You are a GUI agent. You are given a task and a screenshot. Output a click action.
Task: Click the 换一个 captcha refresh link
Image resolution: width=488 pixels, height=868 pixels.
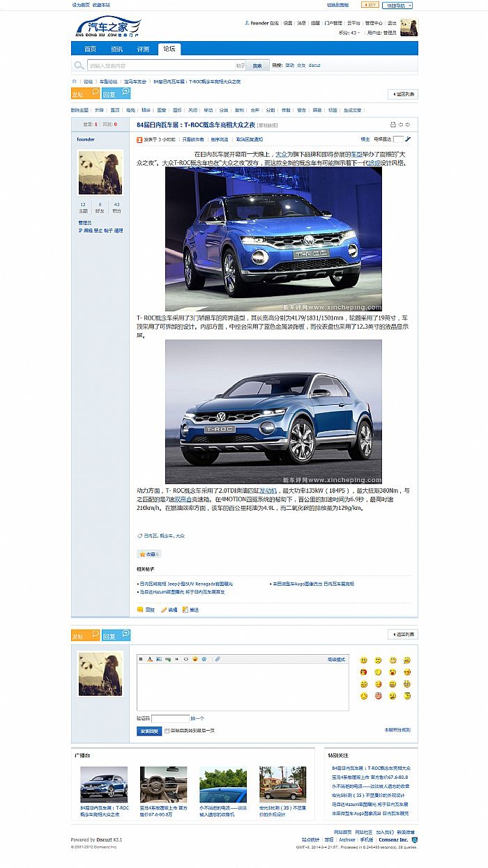[x=197, y=718]
